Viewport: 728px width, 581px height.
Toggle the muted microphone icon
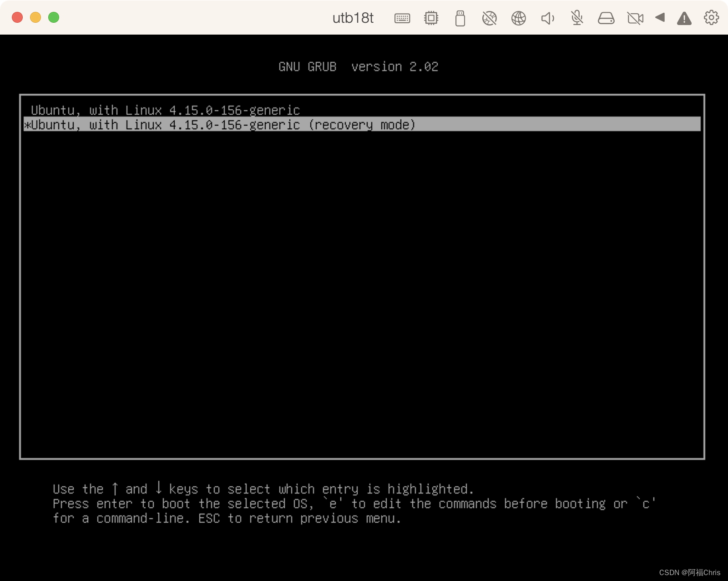577,18
